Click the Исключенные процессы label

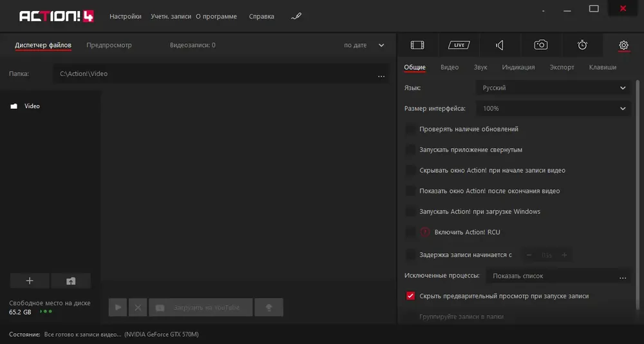click(x=442, y=275)
